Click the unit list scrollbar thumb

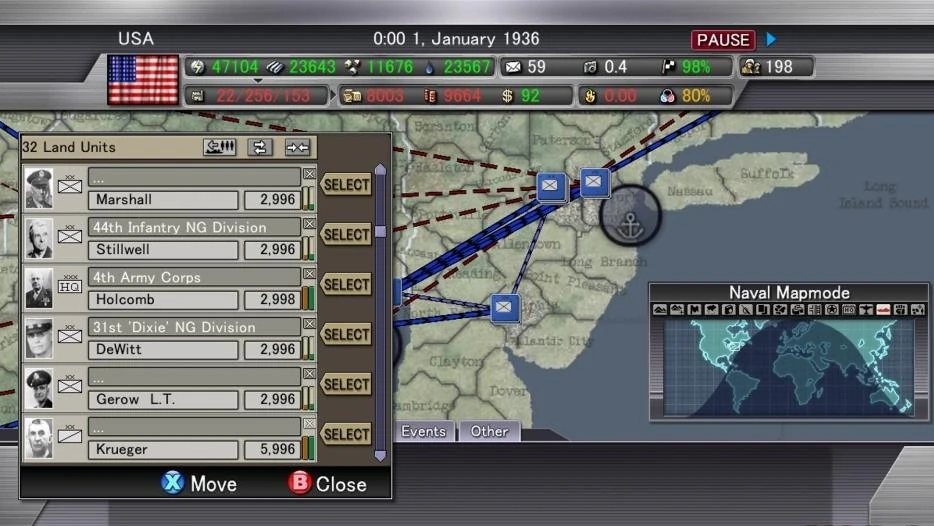coord(380,231)
